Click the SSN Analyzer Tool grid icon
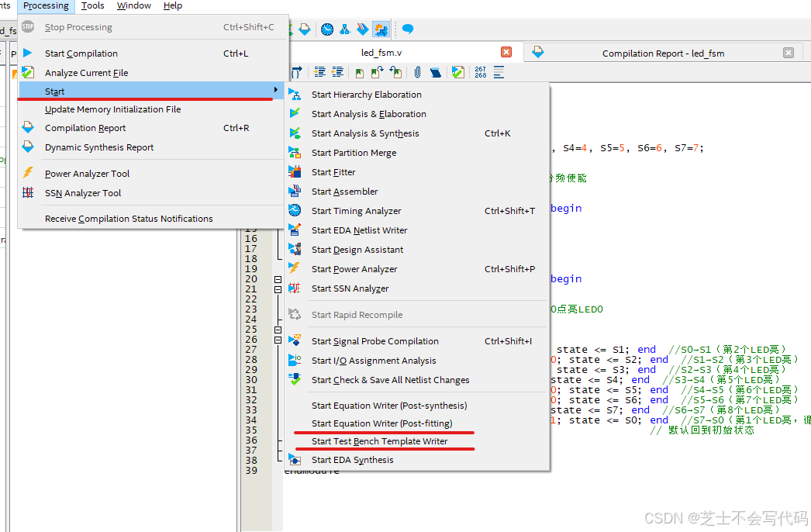This screenshot has height=532, width=811. pyautogui.click(x=28, y=192)
